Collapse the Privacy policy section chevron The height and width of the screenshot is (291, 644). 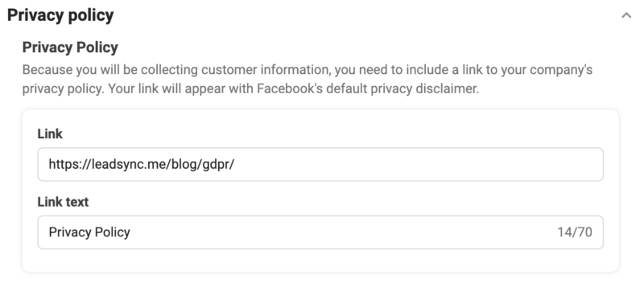pyautogui.click(x=626, y=15)
